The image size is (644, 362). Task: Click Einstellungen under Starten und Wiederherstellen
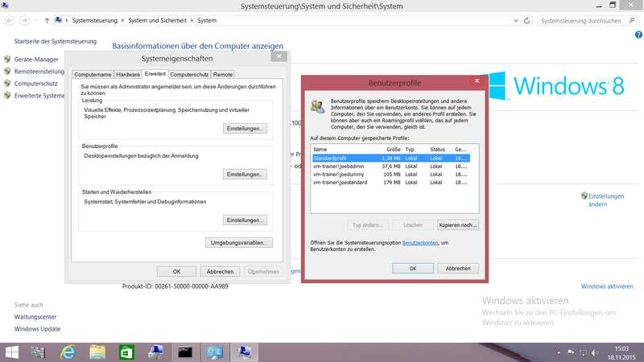[x=245, y=220]
